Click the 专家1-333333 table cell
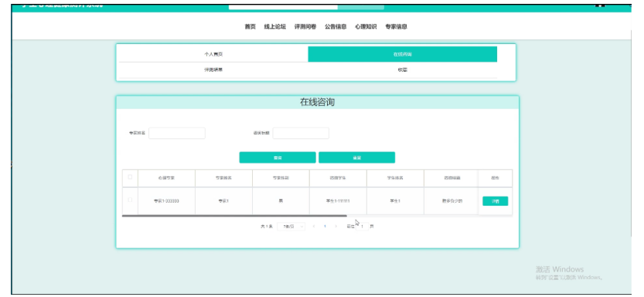This screenshot has width=644, height=297. (x=166, y=201)
